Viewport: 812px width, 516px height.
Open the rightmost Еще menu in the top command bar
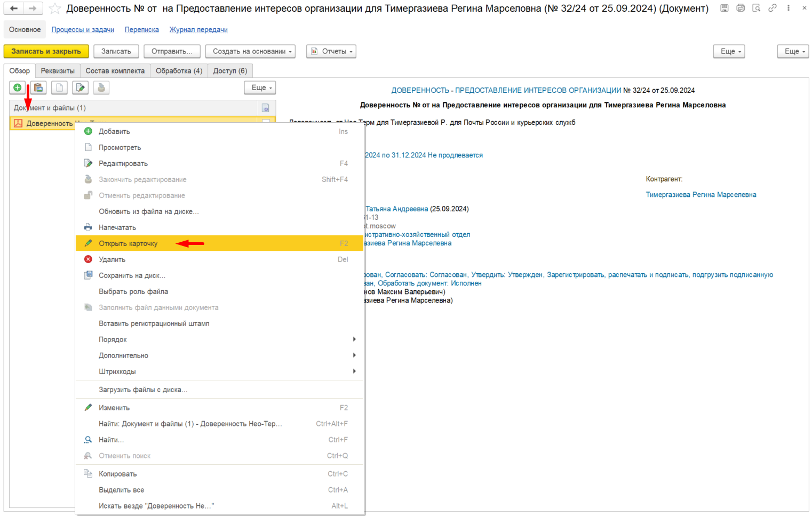793,51
